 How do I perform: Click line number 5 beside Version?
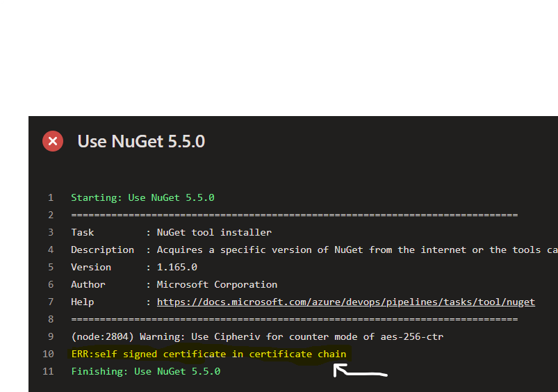tap(51, 267)
